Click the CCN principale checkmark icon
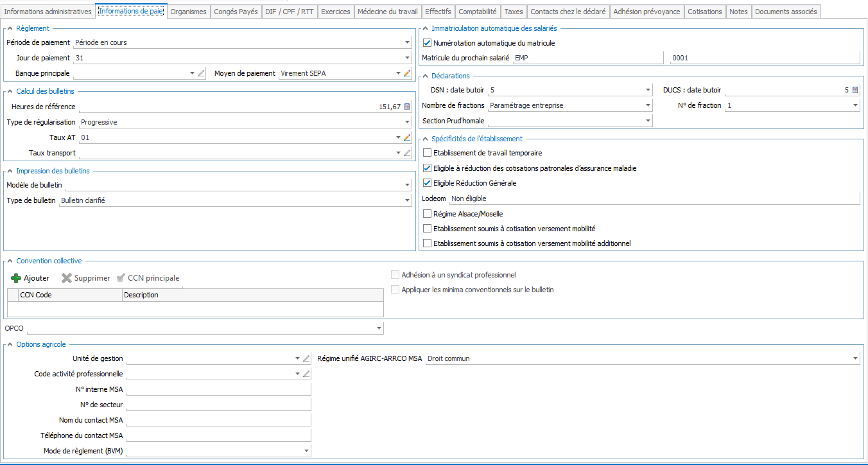Screen dimensions: 868x465 121,278
